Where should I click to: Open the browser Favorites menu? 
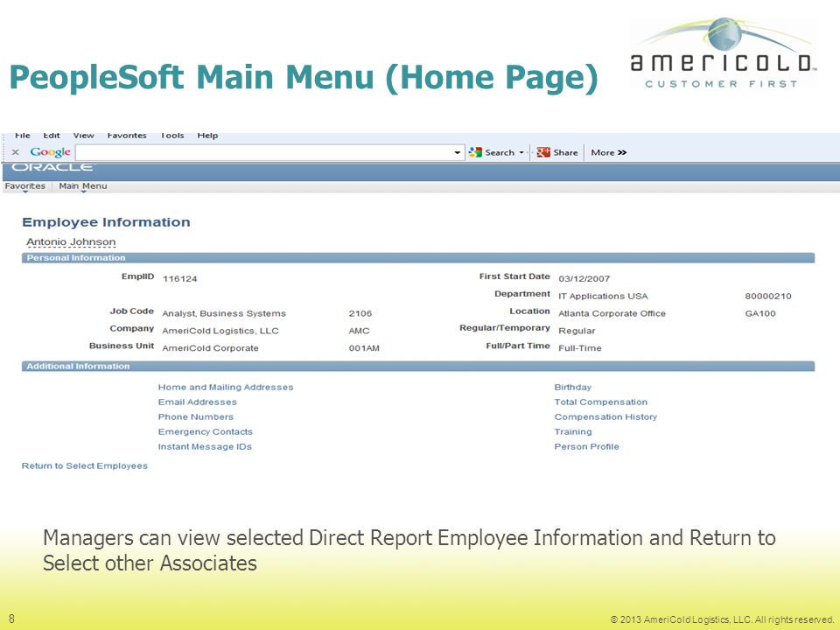[x=126, y=136]
